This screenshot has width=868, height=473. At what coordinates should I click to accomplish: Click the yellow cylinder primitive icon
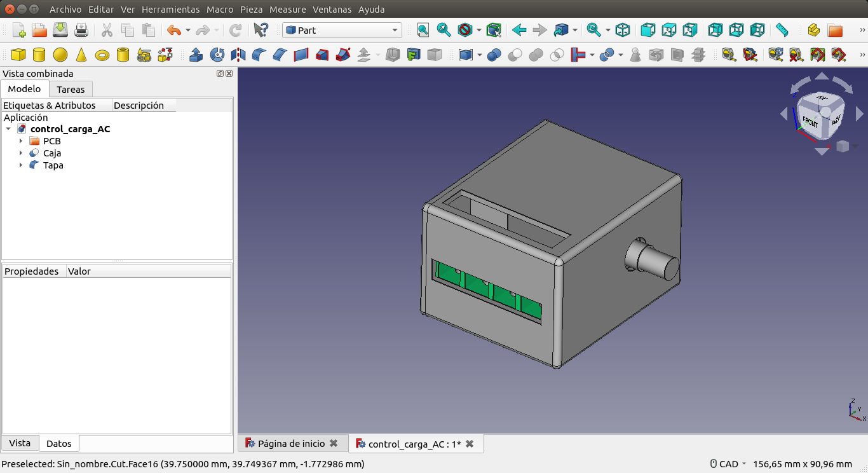point(39,55)
